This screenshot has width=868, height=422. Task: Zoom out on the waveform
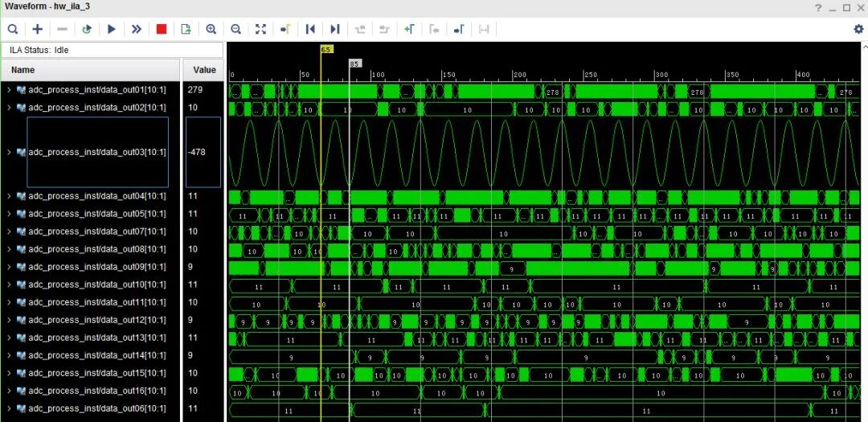(x=236, y=29)
